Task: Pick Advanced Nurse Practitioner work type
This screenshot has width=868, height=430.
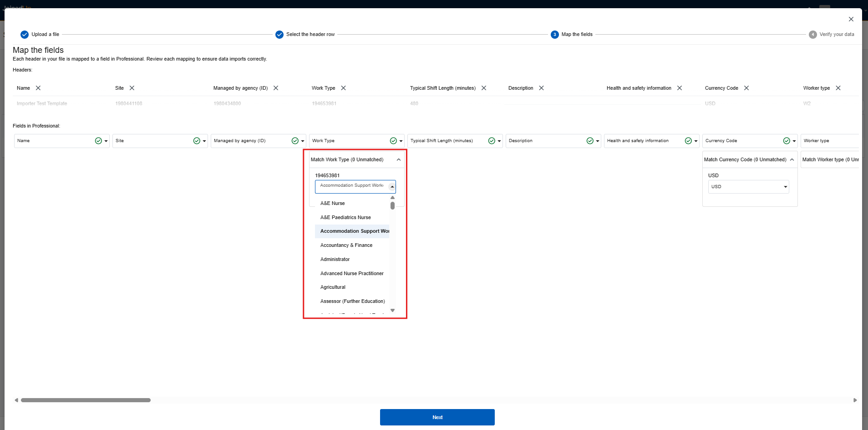Action: coord(352,273)
